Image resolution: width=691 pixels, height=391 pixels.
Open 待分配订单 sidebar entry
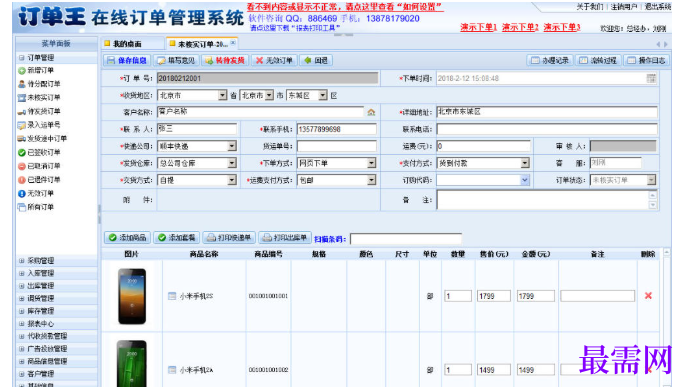pyautogui.click(x=39, y=84)
